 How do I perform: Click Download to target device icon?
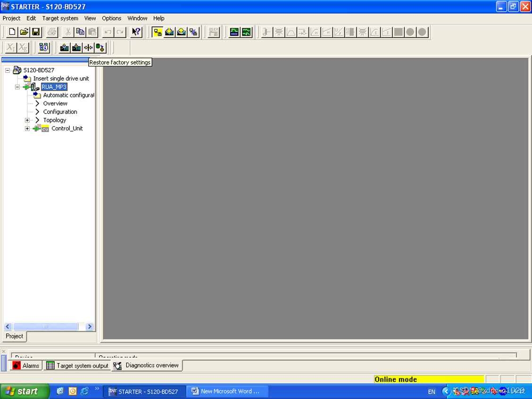pos(76,48)
